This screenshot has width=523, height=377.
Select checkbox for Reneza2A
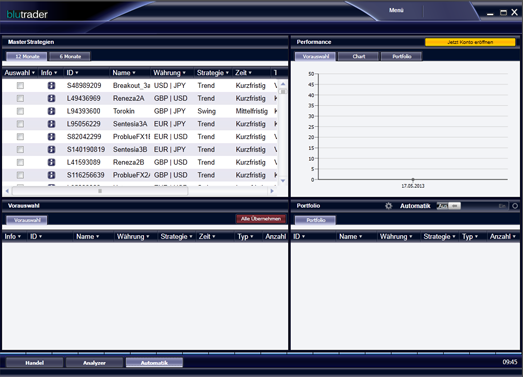click(x=20, y=98)
